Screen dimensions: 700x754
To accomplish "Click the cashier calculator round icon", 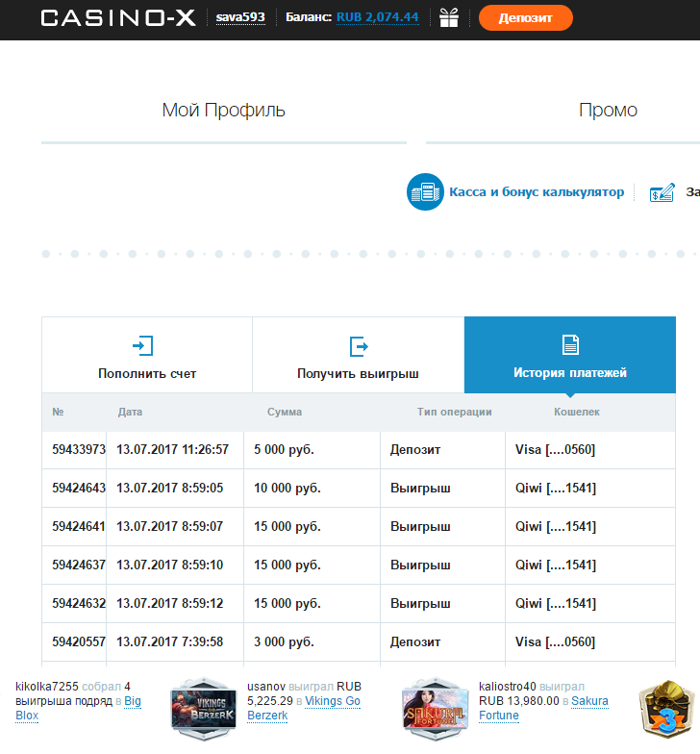I will pyautogui.click(x=425, y=192).
